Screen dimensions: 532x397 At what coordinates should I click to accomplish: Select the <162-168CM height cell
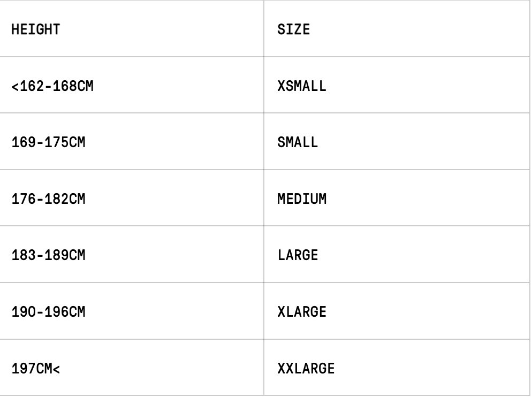pos(52,86)
